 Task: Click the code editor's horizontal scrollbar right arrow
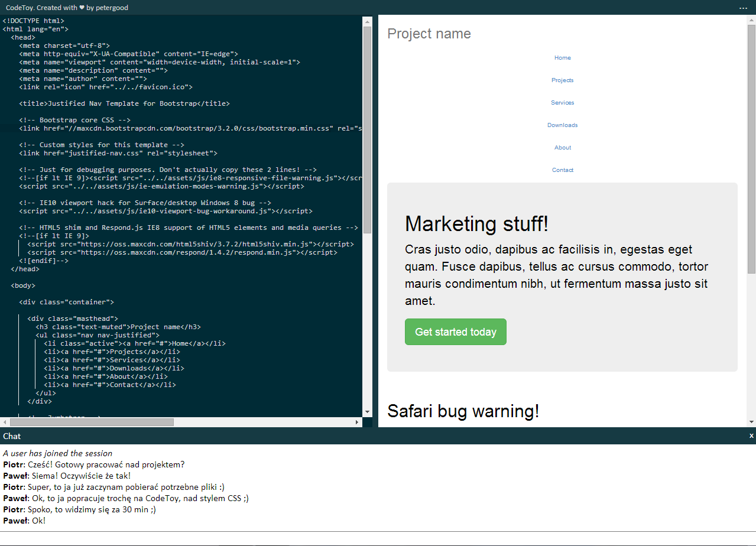tap(357, 422)
